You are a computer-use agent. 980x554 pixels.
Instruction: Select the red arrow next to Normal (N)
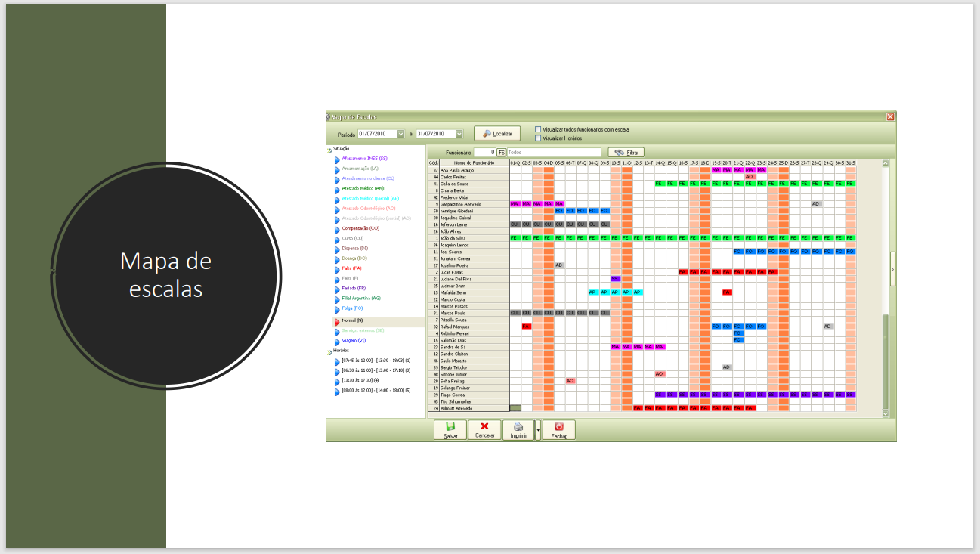click(337, 321)
